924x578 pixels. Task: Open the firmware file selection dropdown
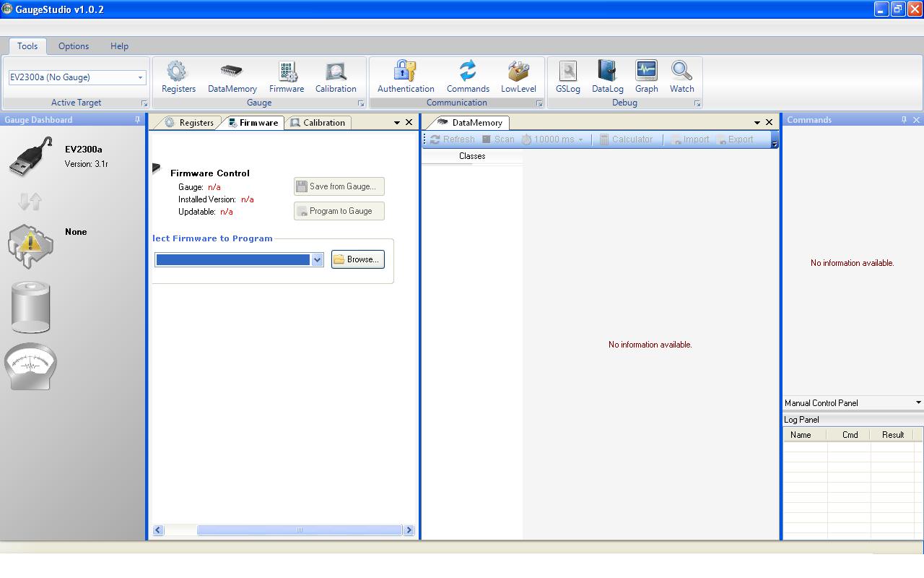(317, 260)
